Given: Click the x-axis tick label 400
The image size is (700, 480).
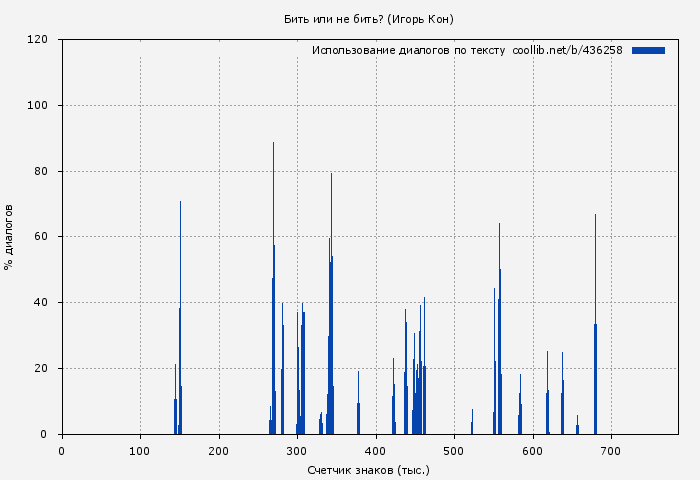Looking at the screenshot, I should point(376,452).
